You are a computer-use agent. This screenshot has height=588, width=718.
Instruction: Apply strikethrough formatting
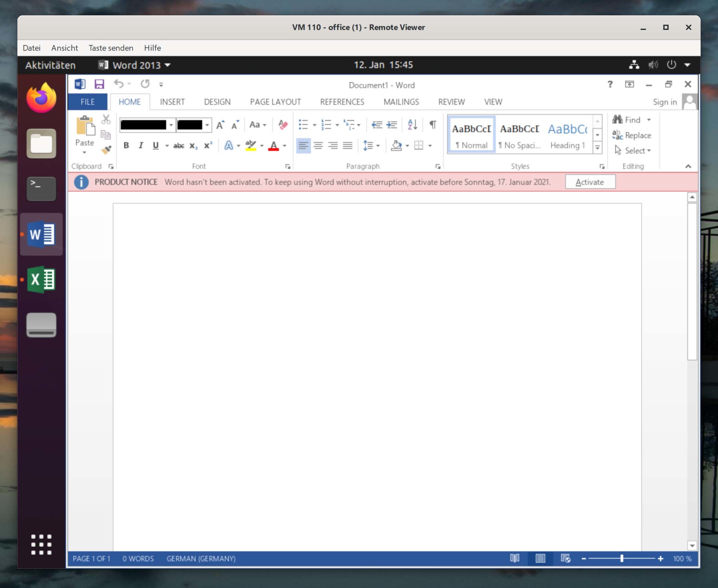(x=178, y=146)
